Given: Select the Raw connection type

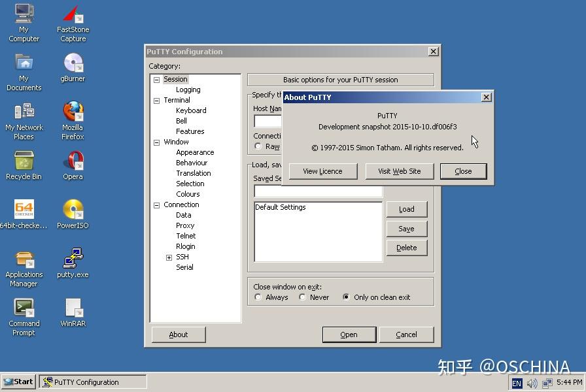Looking at the screenshot, I should click(x=258, y=146).
